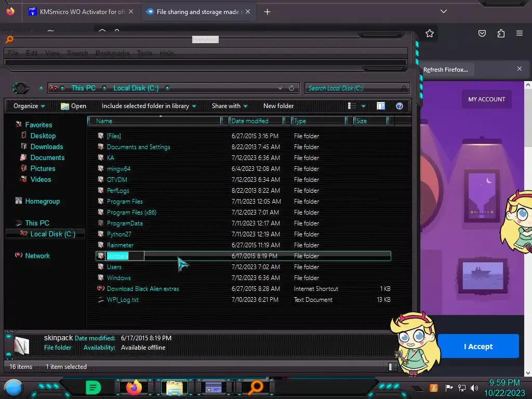Click the change view icon in Explorer toolbar
This screenshot has height=399, width=532.
coord(352,106)
